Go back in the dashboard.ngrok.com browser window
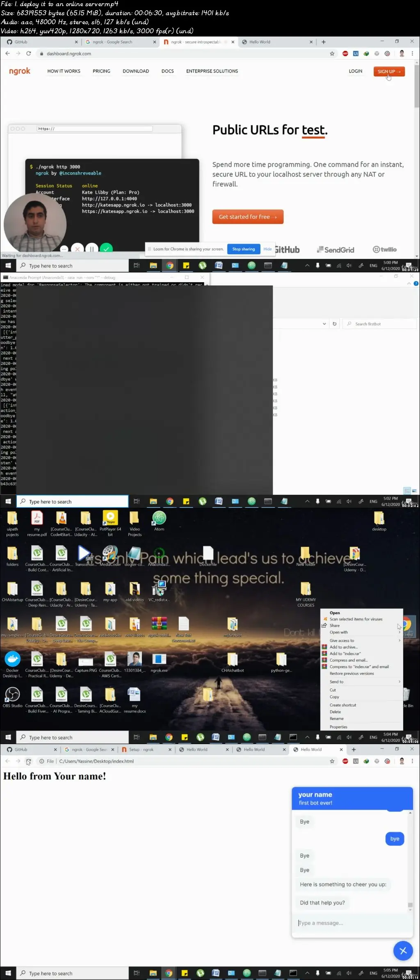The image size is (420, 980). [x=7, y=53]
